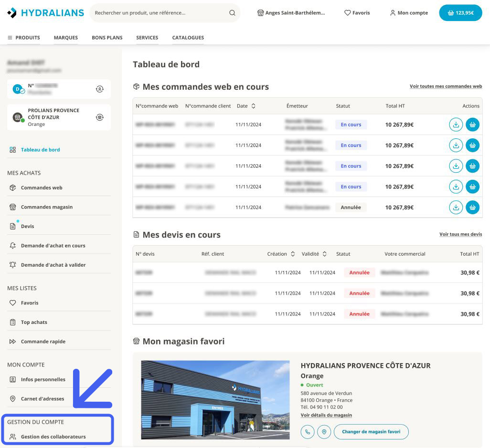Viewport: 490px width, 448px height.
Task: Open the MARQUES menu
Action: 65,38
